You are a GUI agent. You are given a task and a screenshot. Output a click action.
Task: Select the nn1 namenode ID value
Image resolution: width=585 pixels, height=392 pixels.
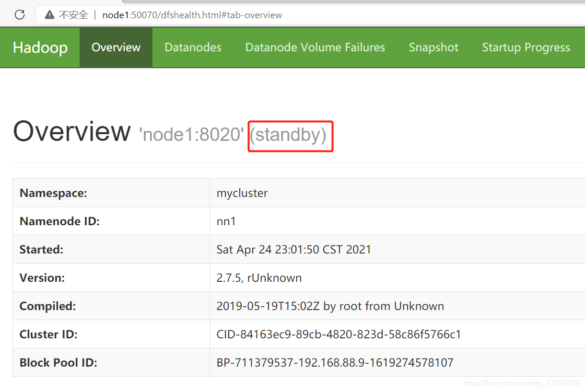pyautogui.click(x=226, y=221)
